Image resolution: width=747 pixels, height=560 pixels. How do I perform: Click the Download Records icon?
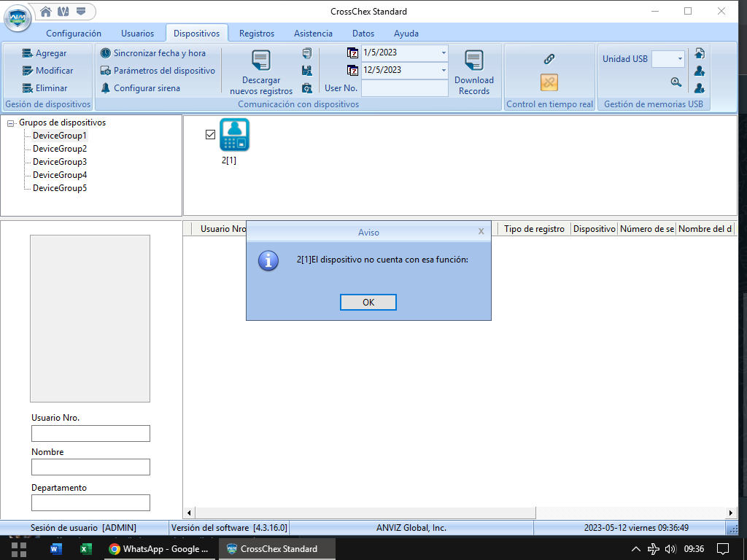(x=474, y=61)
